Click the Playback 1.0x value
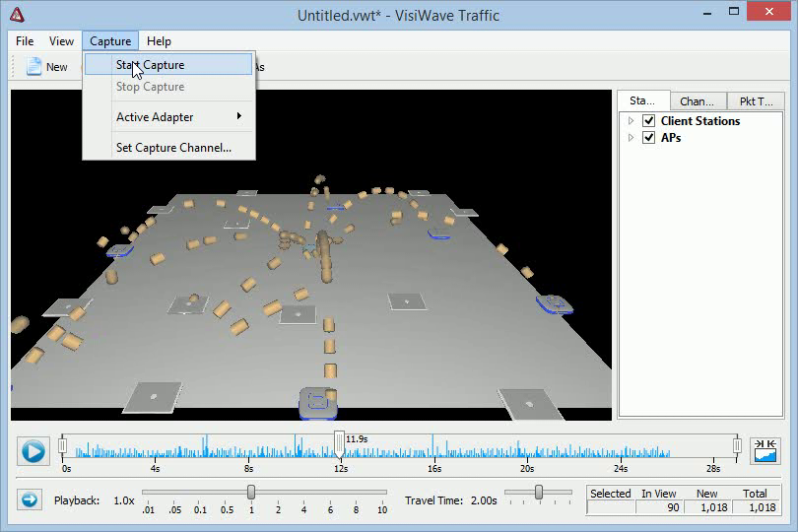Screen dimensions: 798x532 124,500
